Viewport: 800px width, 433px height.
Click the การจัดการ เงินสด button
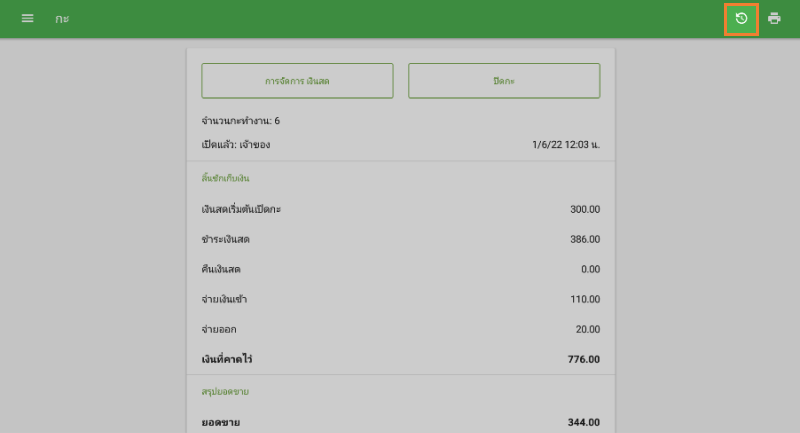click(297, 81)
